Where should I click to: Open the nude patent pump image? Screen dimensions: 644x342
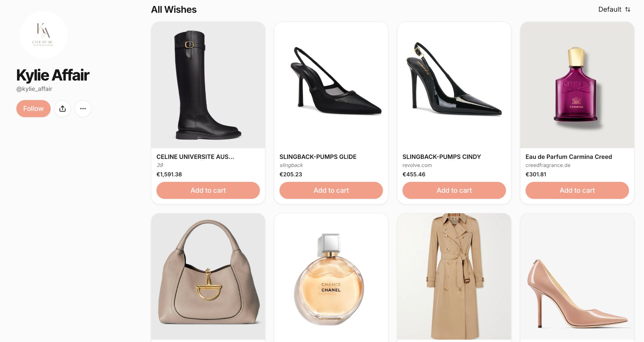click(577, 278)
